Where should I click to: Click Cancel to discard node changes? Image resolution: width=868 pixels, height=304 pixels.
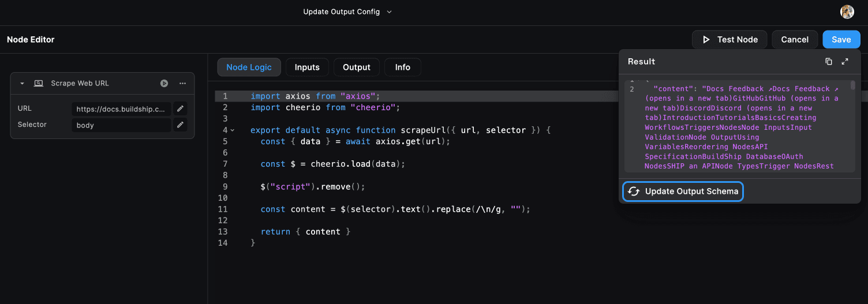[795, 40]
